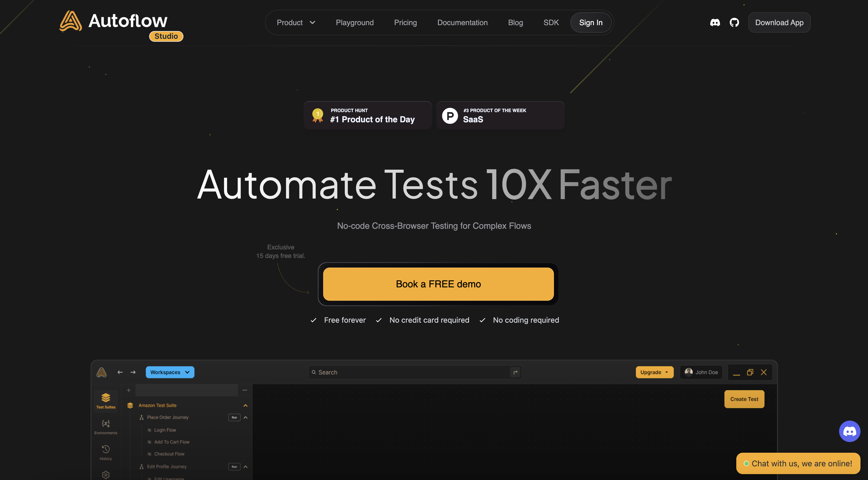Image resolution: width=868 pixels, height=480 pixels.
Task: Open the Blog nav item
Action: pyautogui.click(x=515, y=22)
